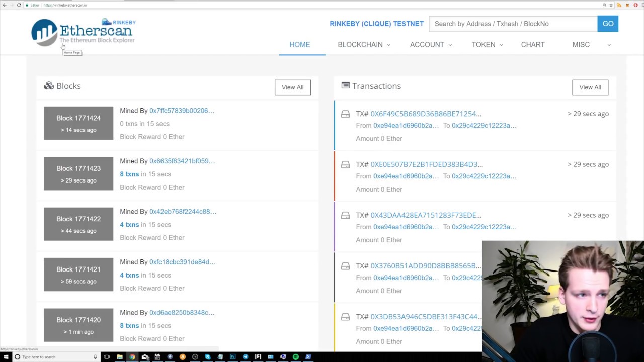Expand the ACCOUNT dropdown menu
The width and height of the screenshot is (644, 362).
431,45
